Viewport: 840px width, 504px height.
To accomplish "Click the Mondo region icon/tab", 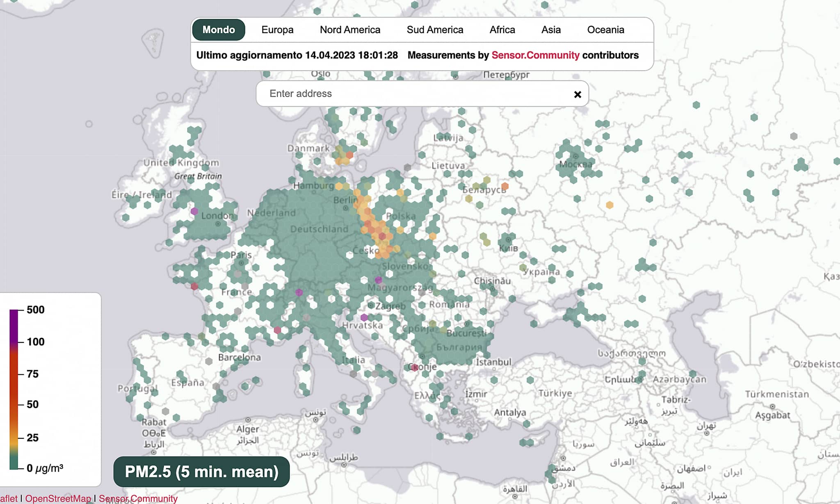I will click(218, 29).
